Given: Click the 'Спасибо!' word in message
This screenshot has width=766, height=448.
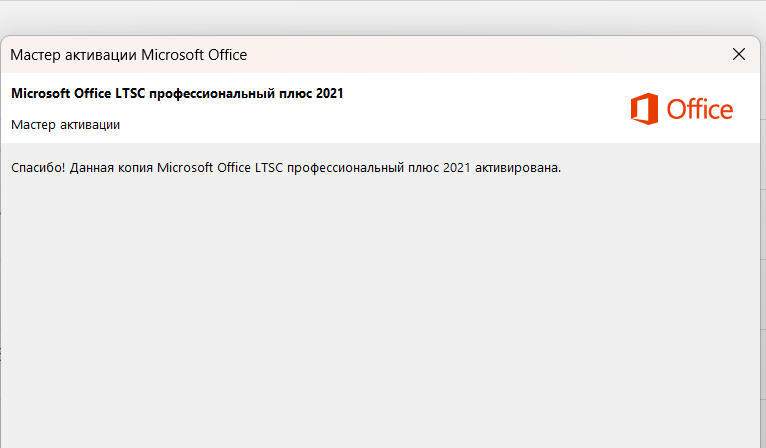Looking at the screenshot, I should (38, 167).
